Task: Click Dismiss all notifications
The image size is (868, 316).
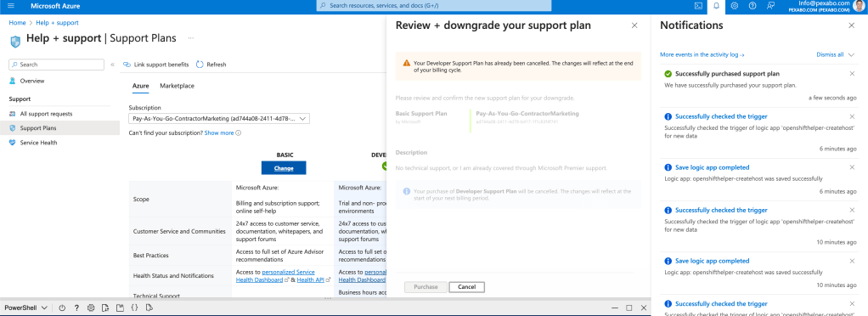Action: click(x=830, y=54)
